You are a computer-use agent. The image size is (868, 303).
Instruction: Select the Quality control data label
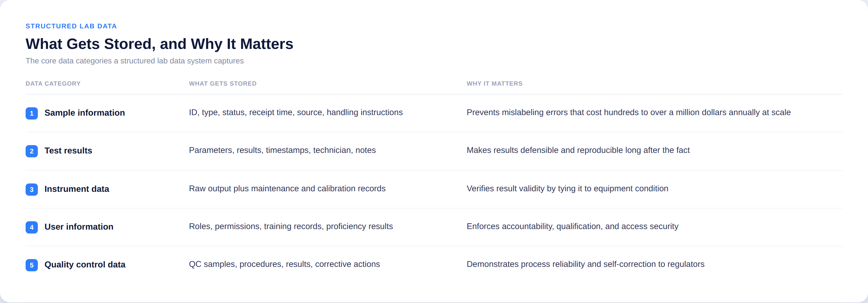85,265
